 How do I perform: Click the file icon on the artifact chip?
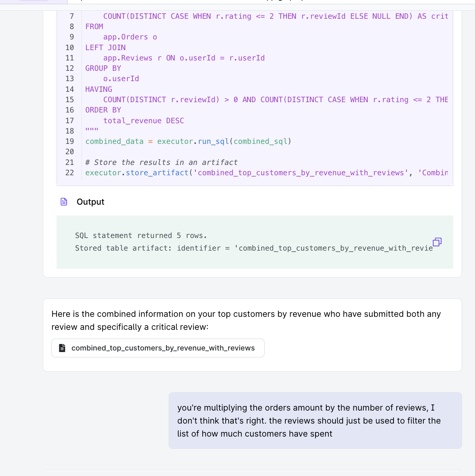coord(62,348)
